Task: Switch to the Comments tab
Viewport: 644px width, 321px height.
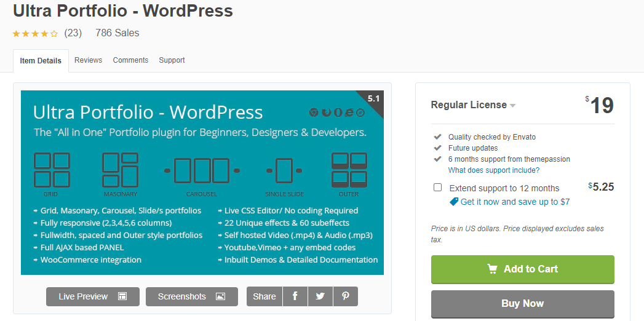Action: (130, 60)
